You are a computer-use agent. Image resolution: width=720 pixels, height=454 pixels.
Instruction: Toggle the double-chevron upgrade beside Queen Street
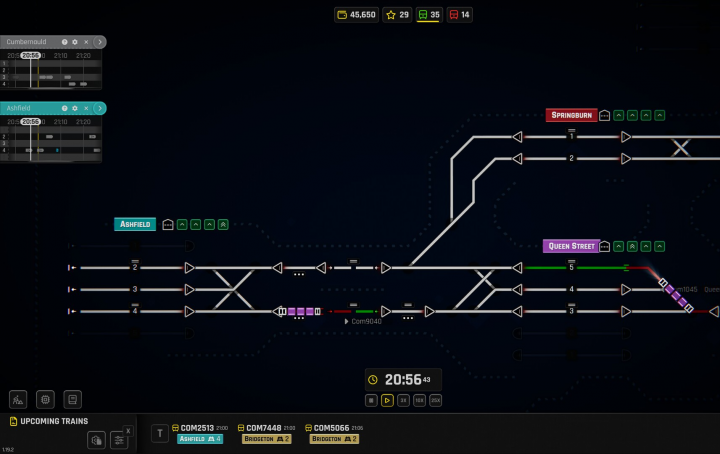click(x=633, y=246)
